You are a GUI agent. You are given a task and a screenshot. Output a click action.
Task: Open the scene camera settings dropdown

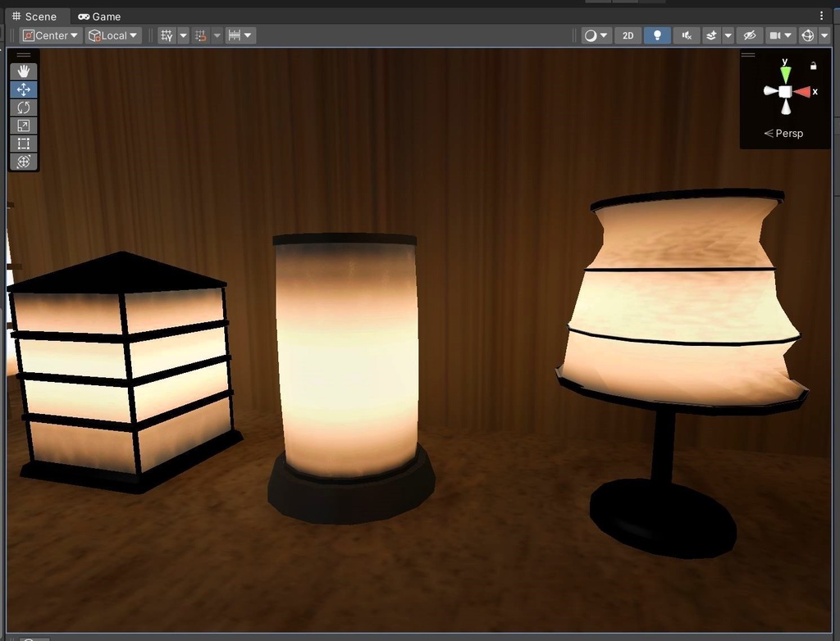tap(781, 36)
